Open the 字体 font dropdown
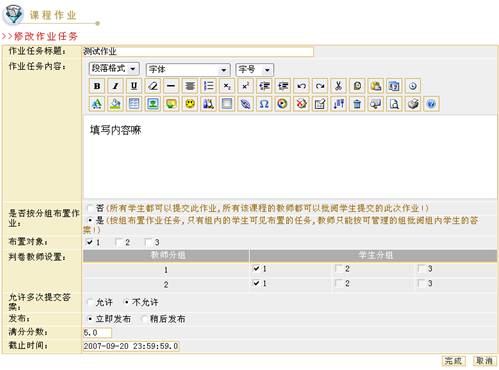 coord(188,70)
